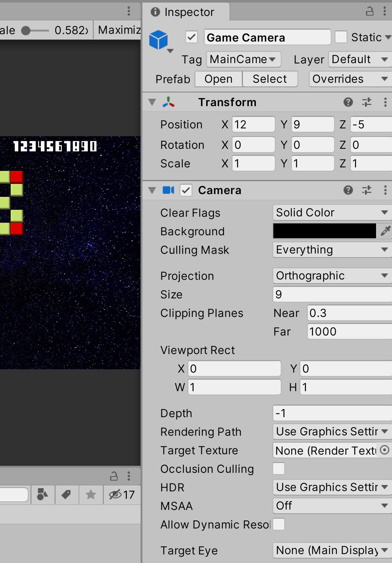
Task: Click the camera Depth field
Action: pos(332,413)
